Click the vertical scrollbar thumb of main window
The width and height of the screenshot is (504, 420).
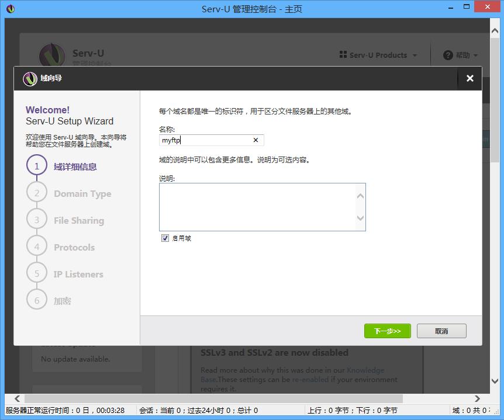[495, 99]
